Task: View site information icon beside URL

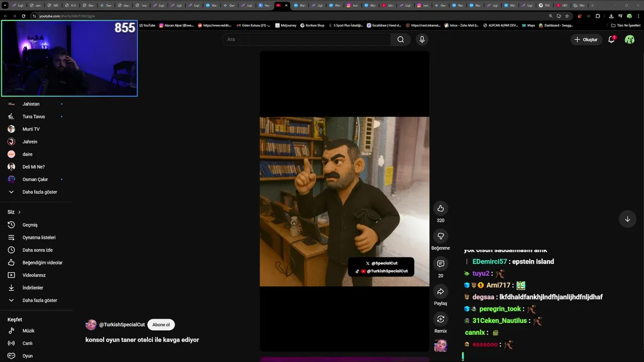Action: point(34,16)
